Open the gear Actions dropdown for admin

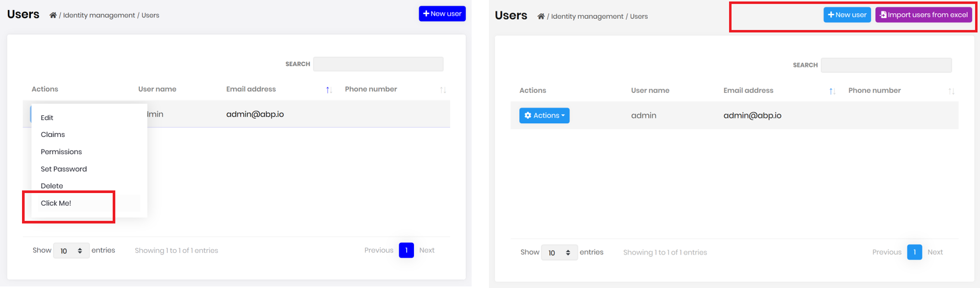[544, 115]
